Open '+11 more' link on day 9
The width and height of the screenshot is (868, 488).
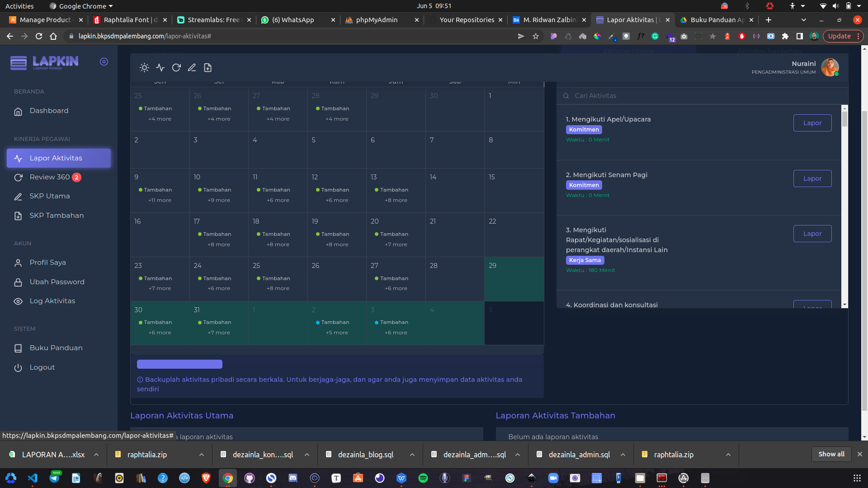coord(160,200)
